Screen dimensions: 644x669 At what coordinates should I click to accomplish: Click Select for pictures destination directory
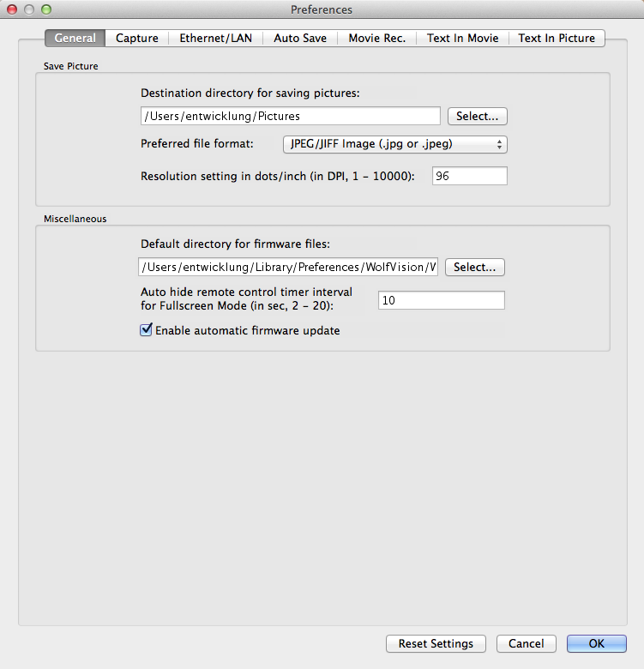(478, 116)
